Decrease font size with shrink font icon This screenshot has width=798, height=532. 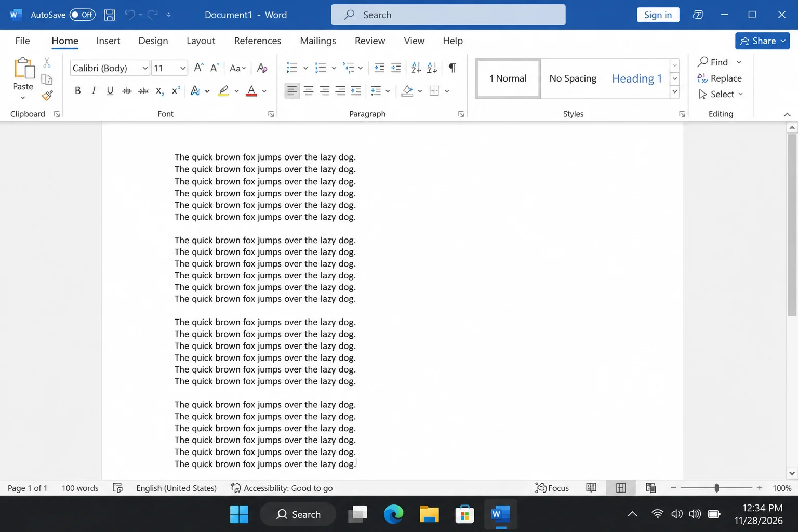tap(215, 68)
